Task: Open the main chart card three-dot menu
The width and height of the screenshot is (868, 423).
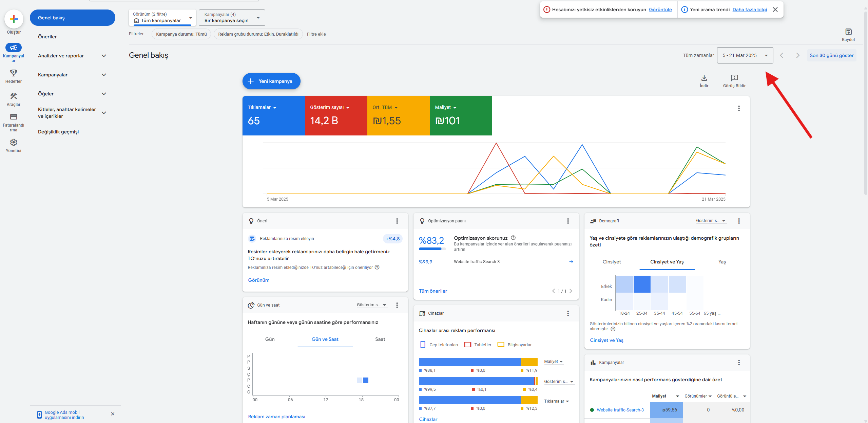Action: [x=739, y=108]
